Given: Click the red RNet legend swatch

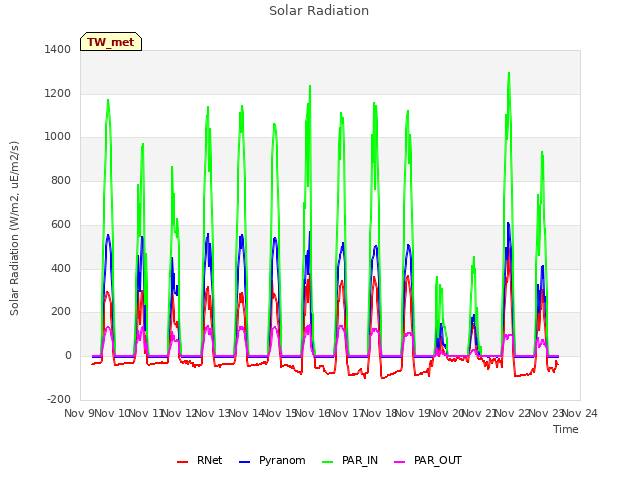Looking at the screenshot, I should (x=182, y=462).
